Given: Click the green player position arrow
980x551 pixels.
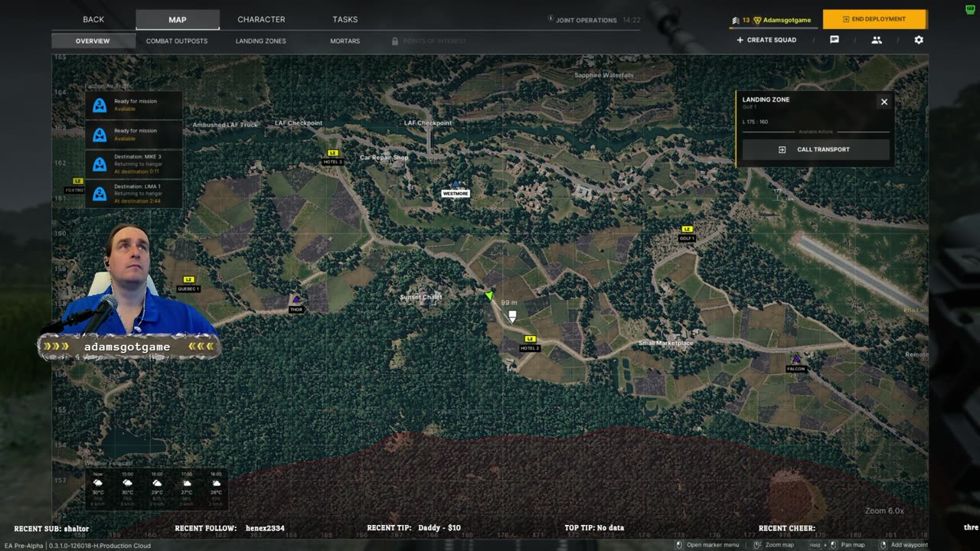Looking at the screenshot, I should (x=489, y=295).
